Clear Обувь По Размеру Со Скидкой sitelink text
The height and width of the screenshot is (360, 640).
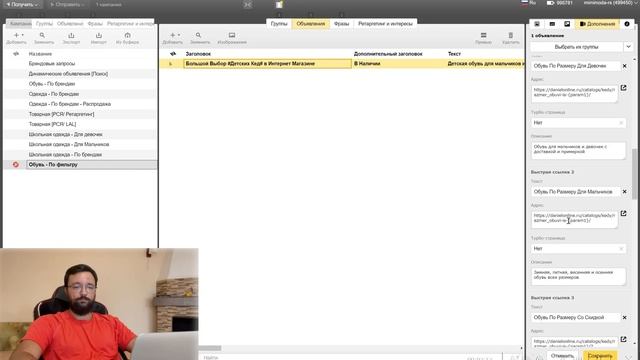[x=624, y=317]
